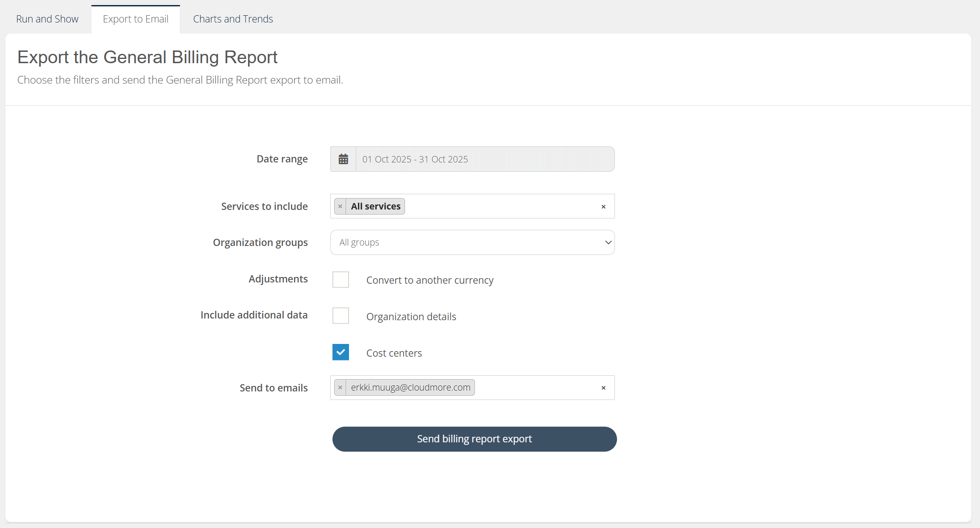Open the Charts and Trends tab
The width and height of the screenshot is (980, 528).
(x=233, y=19)
